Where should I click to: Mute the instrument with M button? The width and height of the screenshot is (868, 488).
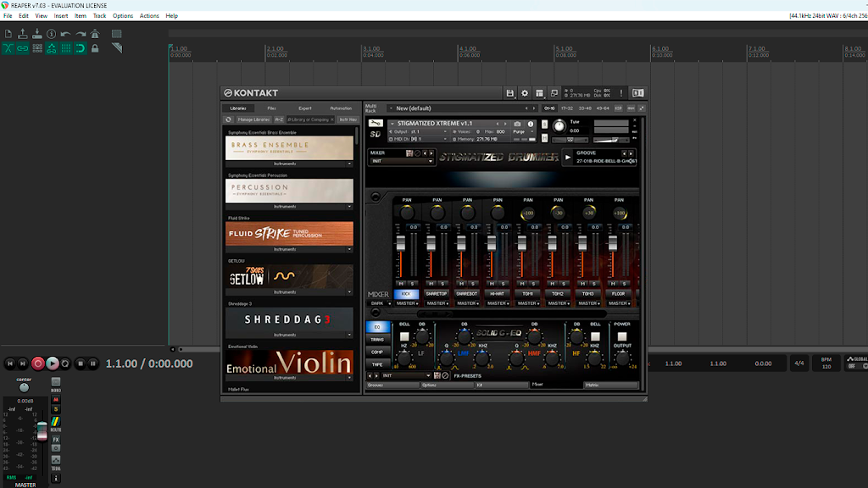(544, 138)
